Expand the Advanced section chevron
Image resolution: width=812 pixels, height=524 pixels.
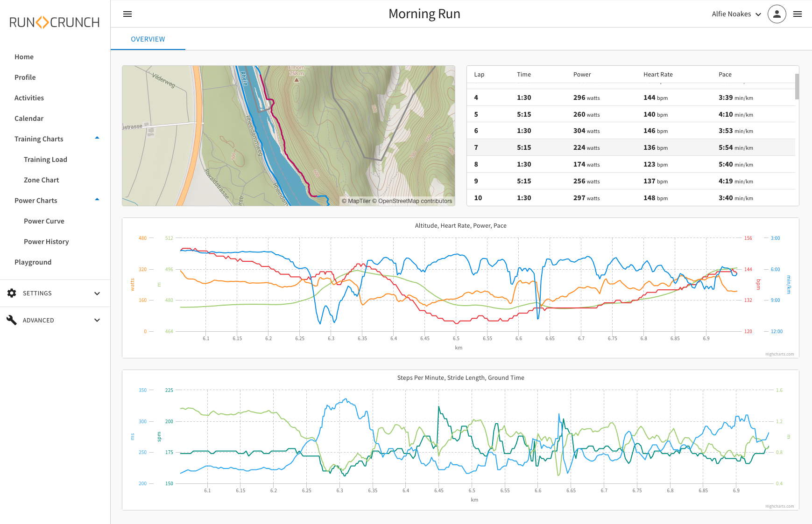coord(97,320)
